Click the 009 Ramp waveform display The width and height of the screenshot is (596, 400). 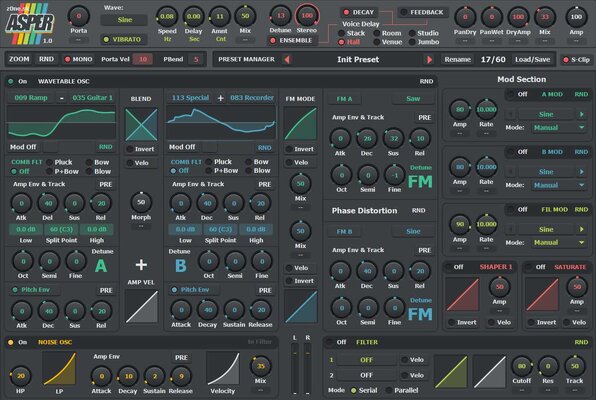click(62, 122)
